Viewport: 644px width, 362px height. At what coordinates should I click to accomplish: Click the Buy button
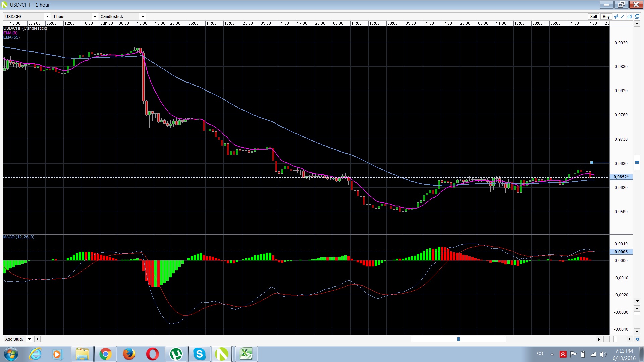point(606,16)
